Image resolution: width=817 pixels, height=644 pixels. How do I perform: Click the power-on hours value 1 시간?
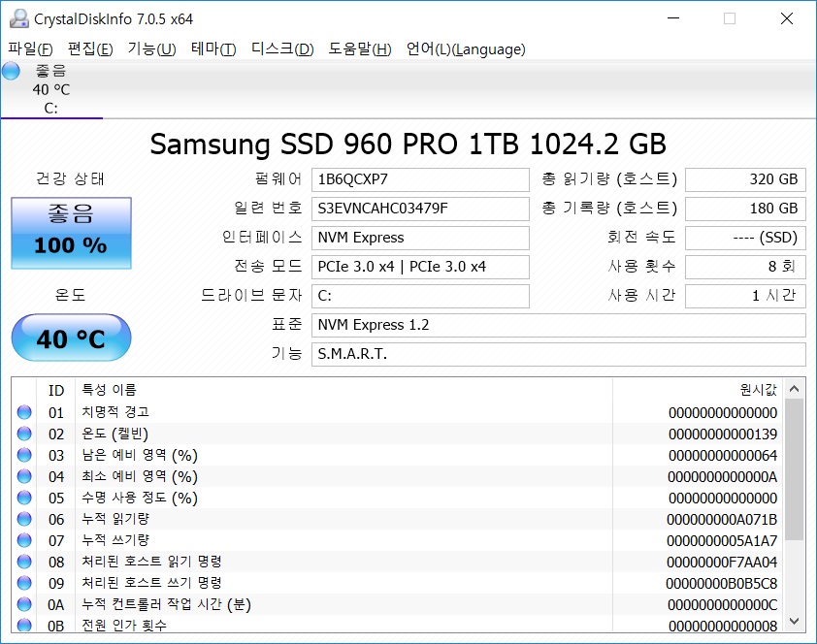[745, 296]
